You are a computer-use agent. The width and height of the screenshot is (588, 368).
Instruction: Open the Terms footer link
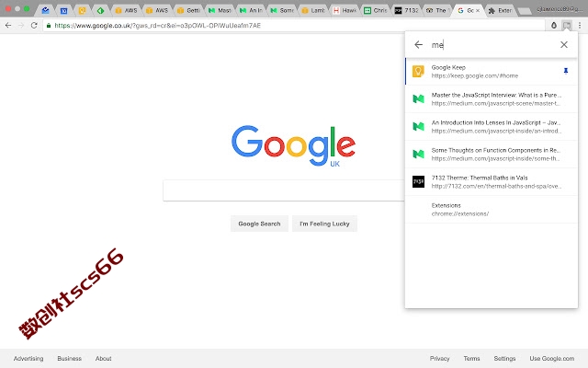click(x=471, y=358)
